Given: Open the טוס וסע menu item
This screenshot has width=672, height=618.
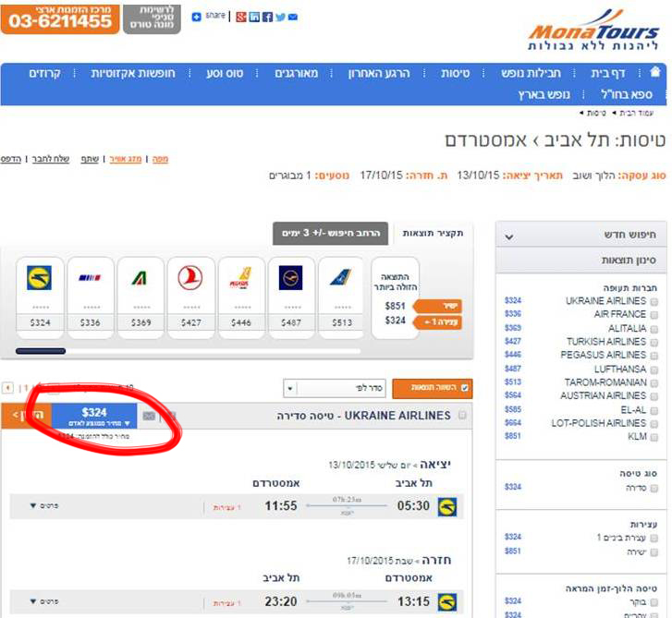Looking at the screenshot, I should [x=225, y=73].
